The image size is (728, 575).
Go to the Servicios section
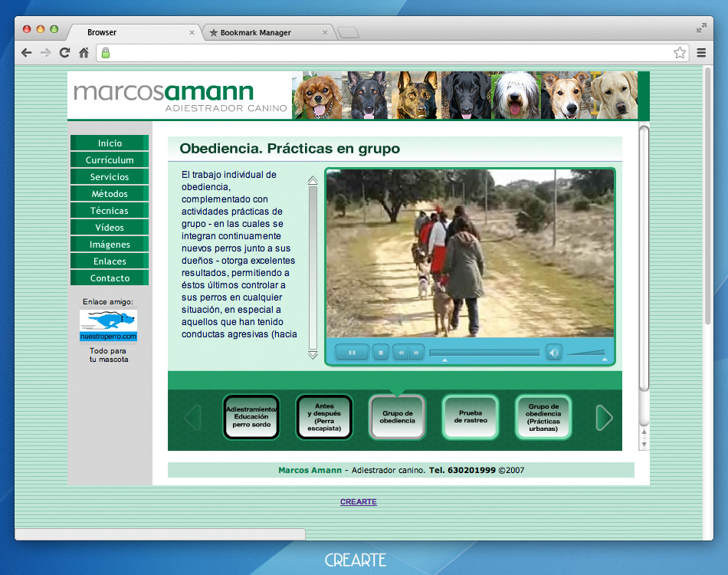coord(110,176)
